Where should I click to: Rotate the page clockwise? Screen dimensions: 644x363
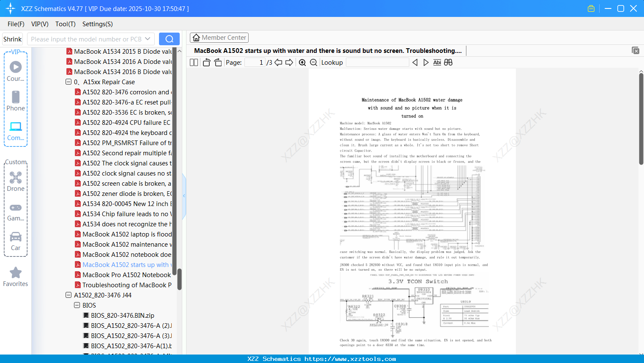pyautogui.click(x=218, y=62)
